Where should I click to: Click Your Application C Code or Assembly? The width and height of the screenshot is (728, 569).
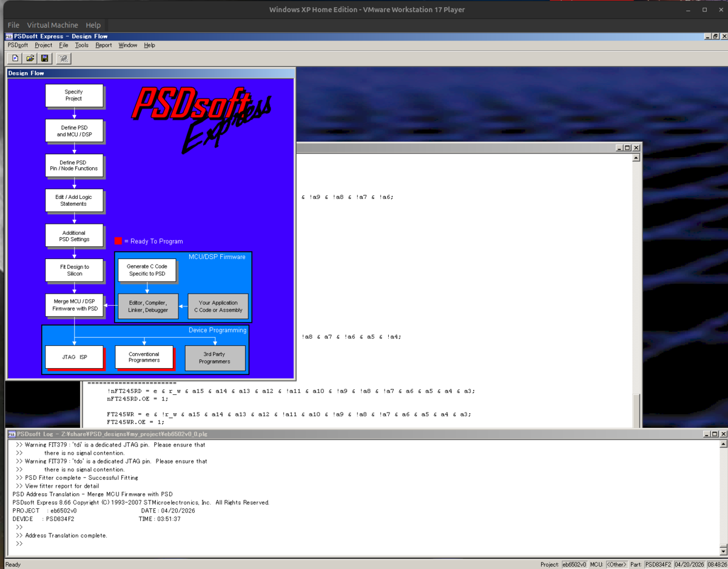(x=218, y=306)
